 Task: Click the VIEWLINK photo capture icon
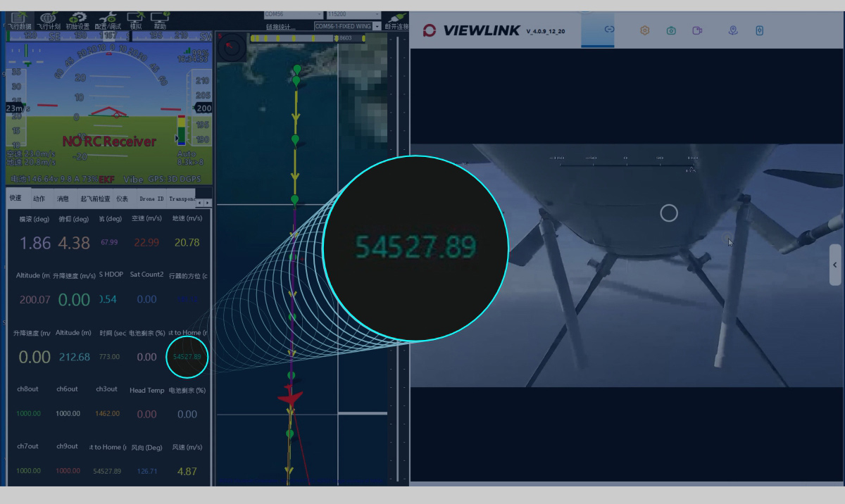click(x=671, y=30)
